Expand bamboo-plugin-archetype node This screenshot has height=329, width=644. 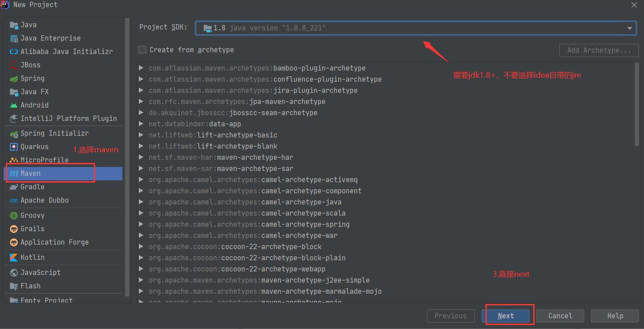pos(141,68)
